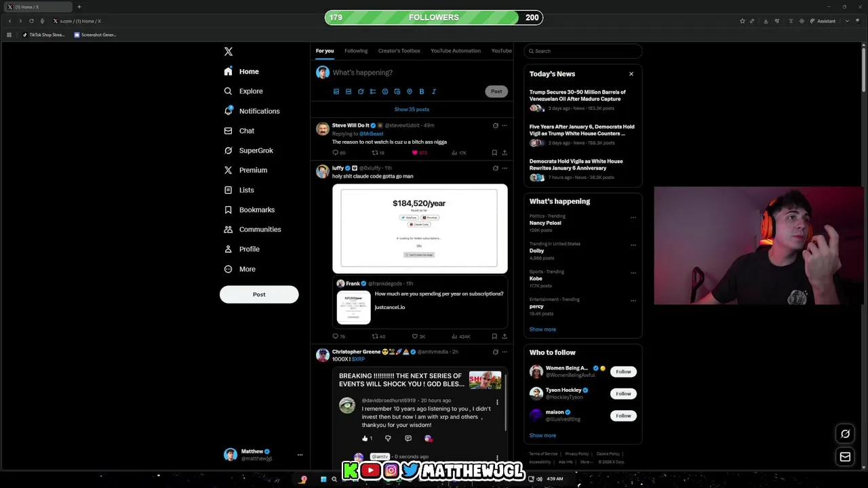Open Lists in the sidebar
868x488 pixels.
tap(239, 190)
